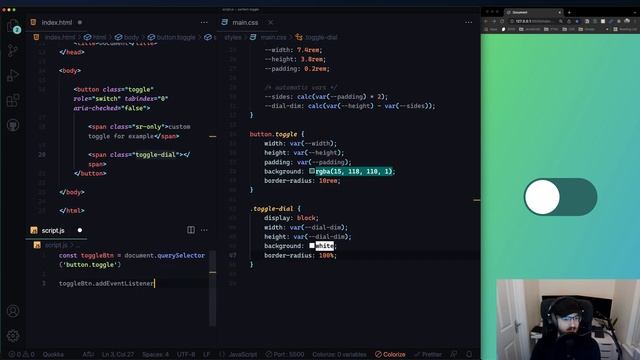The width and height of the screenshot is (640, 360).
Task: Open white color swatch picker in .toggle-dial
Action: (312, 245)
